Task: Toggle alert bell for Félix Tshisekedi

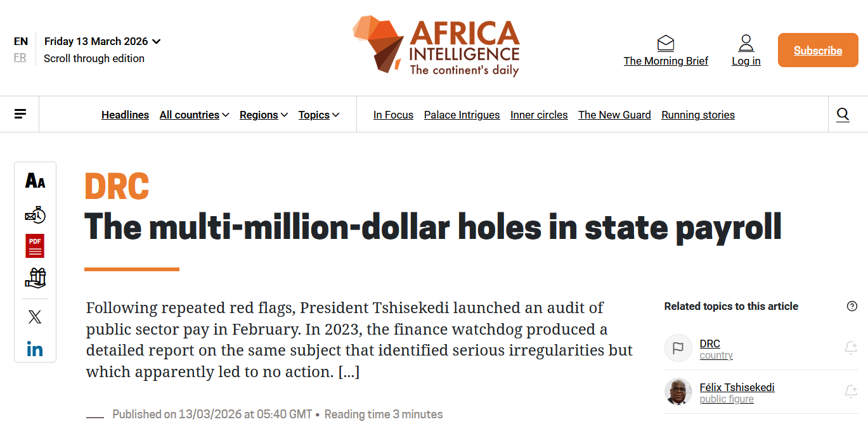Action: click(x=851, y=392)
